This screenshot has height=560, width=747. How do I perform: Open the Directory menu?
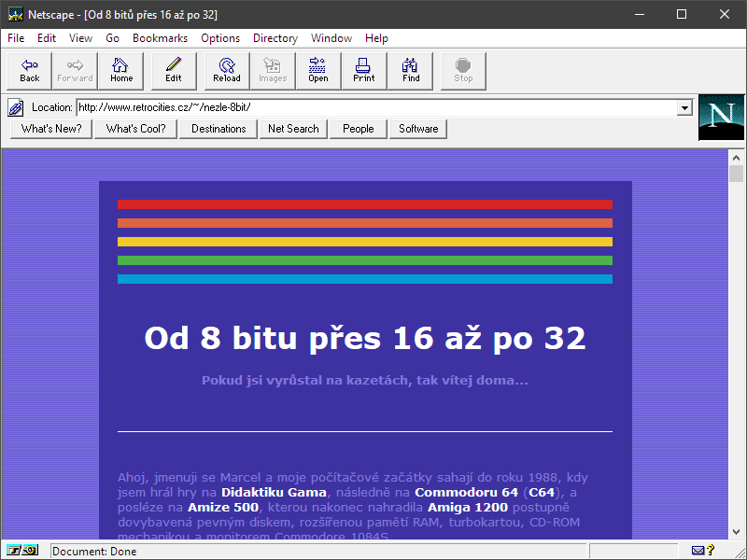pyautogui.click(x=275, y=38)
